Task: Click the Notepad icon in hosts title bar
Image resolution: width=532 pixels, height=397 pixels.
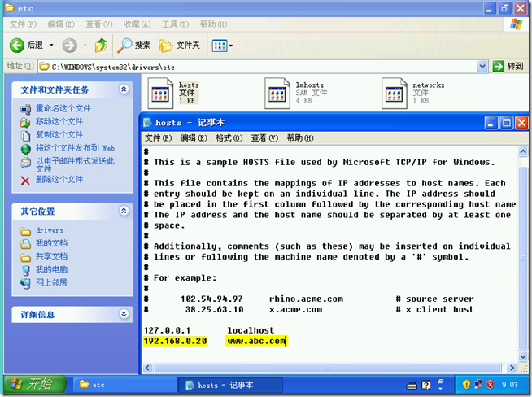Action: [147, 123]
